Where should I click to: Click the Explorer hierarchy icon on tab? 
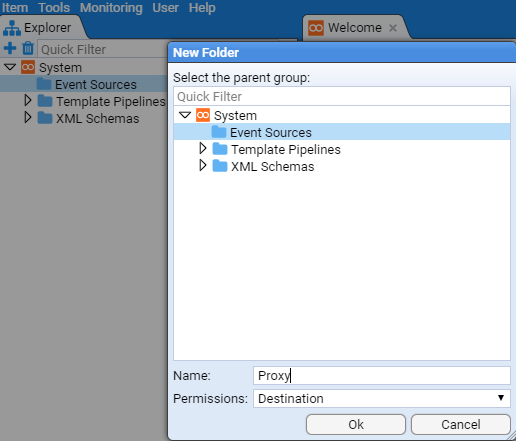click(12, 28)
